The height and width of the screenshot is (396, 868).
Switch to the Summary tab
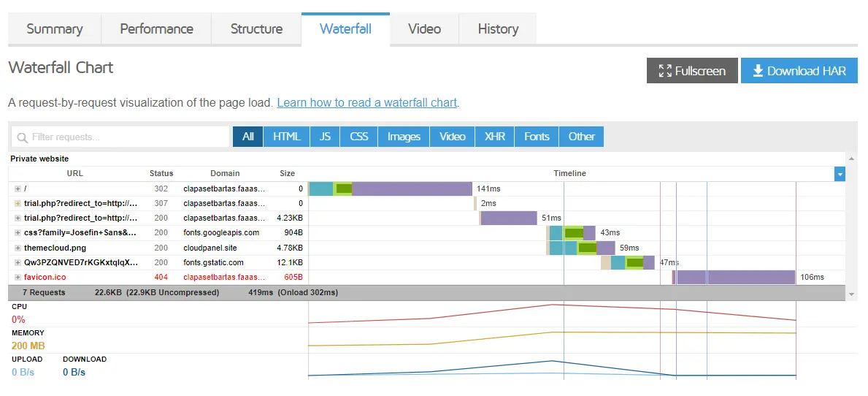point(54,28)
